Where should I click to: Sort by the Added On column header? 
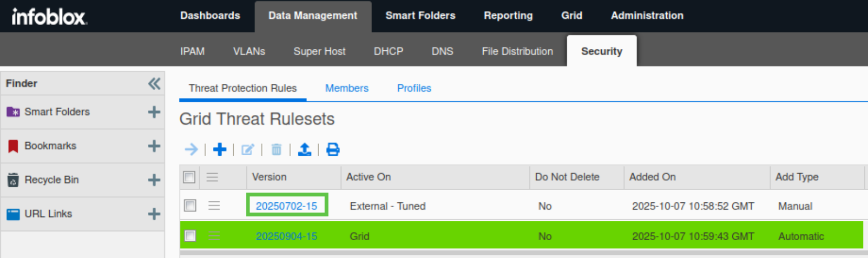tap(653, 177)
